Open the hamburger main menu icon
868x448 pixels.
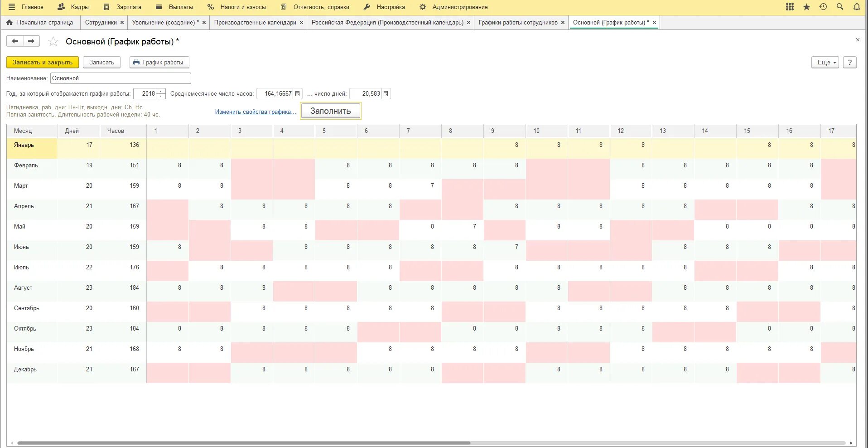tap(12, 7)
